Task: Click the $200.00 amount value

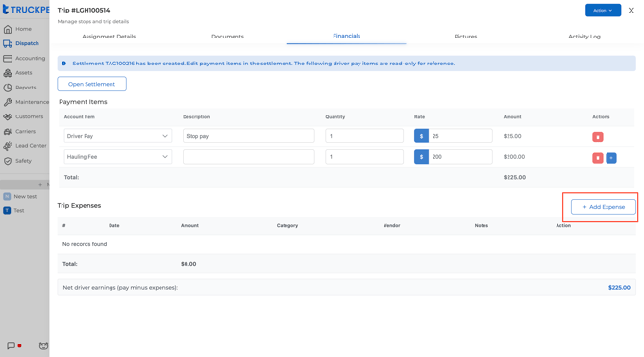Action: click(514, 157)
